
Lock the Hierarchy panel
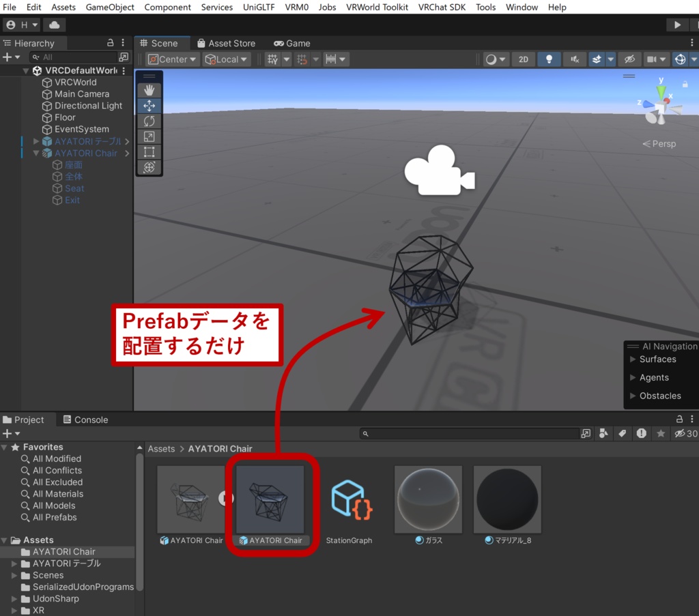click(x=110, y=43)
